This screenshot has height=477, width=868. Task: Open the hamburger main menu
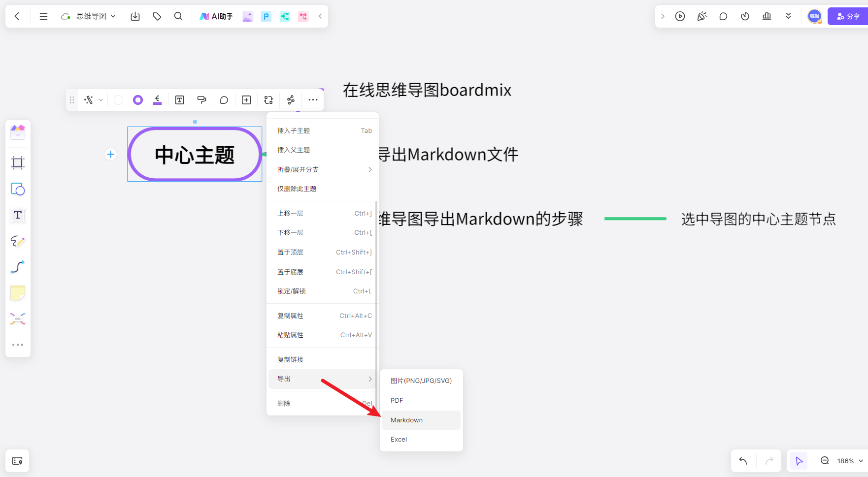tap(43, 16)
